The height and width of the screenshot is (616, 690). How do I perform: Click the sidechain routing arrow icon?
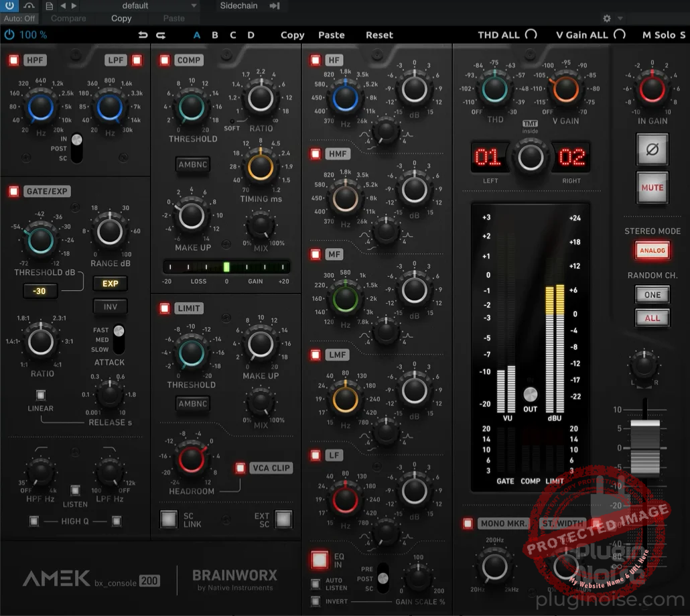coord(275,6)
